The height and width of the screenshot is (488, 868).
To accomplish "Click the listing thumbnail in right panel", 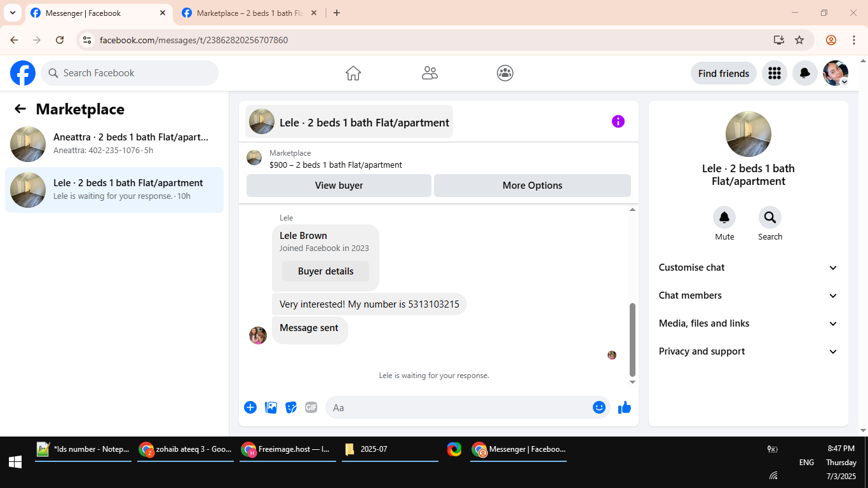I will [749, 134].
